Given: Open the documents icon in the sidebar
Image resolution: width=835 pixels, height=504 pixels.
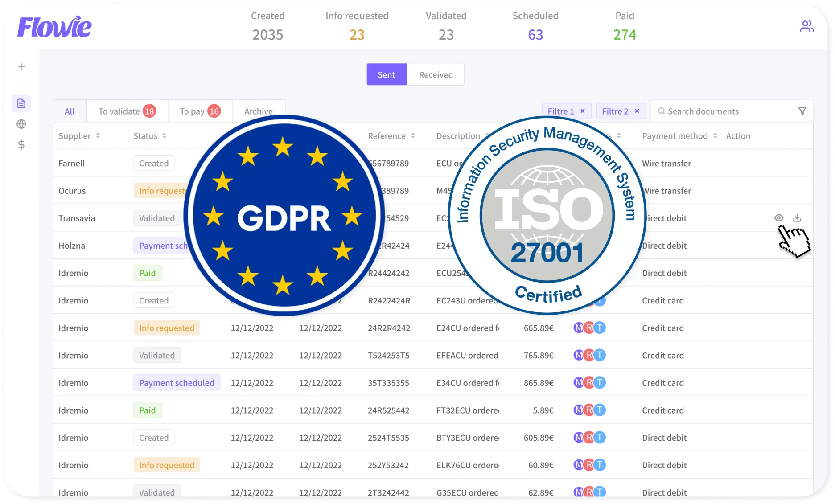Looking at the screenshot, I should (x=21, y=103).
